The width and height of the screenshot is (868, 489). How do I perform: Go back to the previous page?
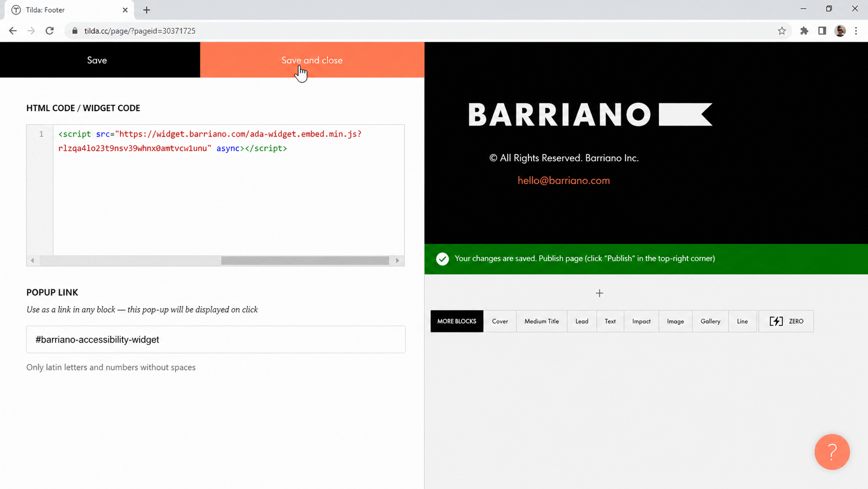13,31
